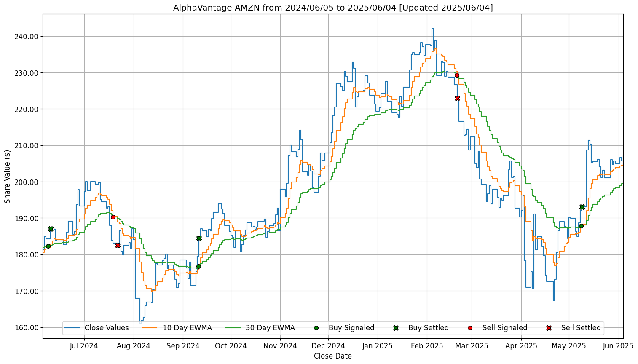The image size is (638, 364).
Task: Click the green line sample for 30 Day EWMA
Action: pos(234,328)
